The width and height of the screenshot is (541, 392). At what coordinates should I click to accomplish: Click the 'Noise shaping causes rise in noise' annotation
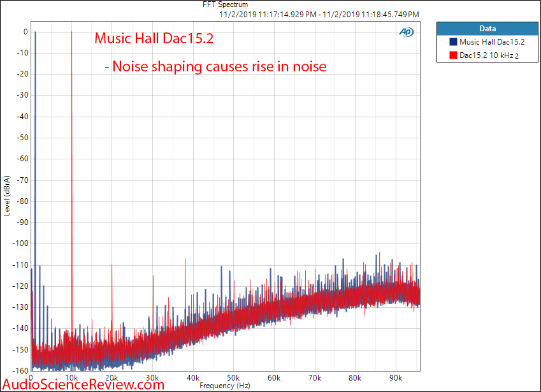pyautogui.click(x=215, y=66)
